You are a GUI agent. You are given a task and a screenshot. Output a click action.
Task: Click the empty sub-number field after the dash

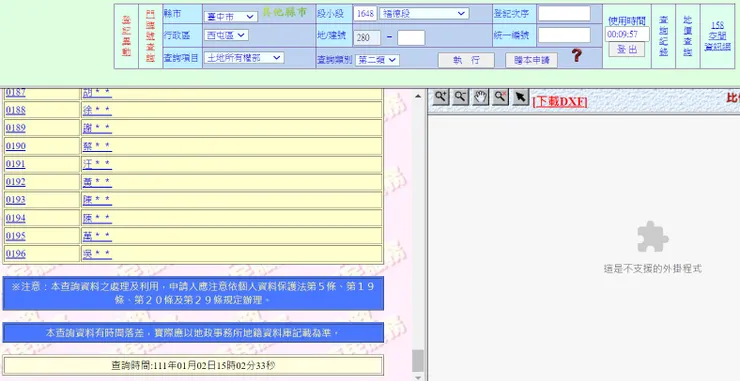point(411,38)
